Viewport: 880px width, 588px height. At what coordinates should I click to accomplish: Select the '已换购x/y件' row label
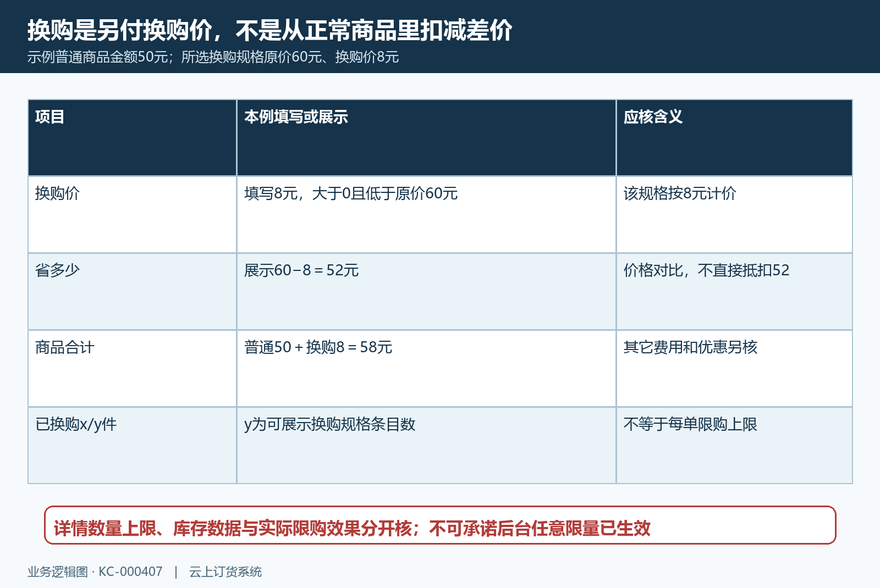click(x=133, y=446)
